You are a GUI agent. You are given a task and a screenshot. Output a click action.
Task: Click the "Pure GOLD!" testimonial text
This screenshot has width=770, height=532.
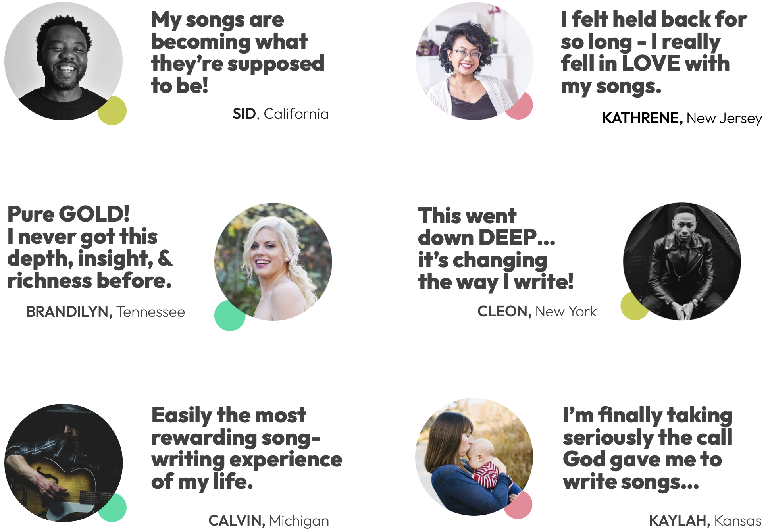point(90,247)
